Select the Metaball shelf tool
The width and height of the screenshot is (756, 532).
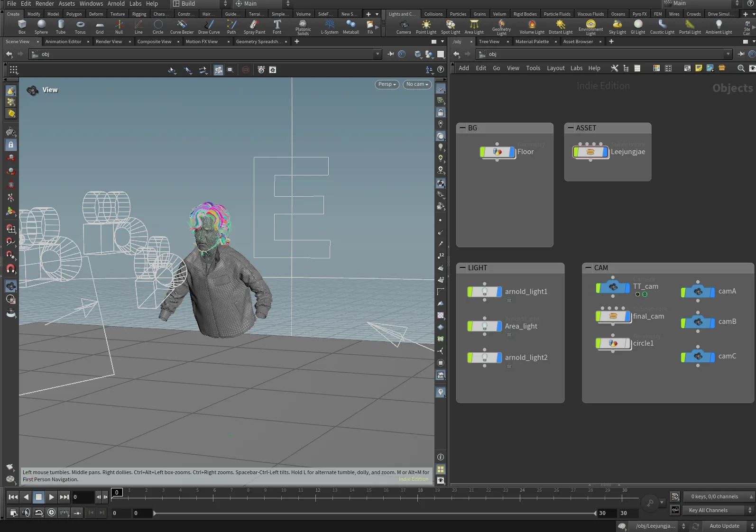pyautogui.click(x=351, y=27)
